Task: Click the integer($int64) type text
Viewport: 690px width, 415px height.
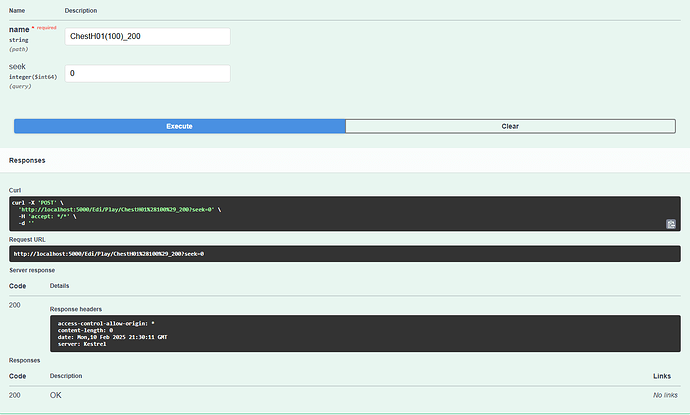Action: [x=33, y=77]
